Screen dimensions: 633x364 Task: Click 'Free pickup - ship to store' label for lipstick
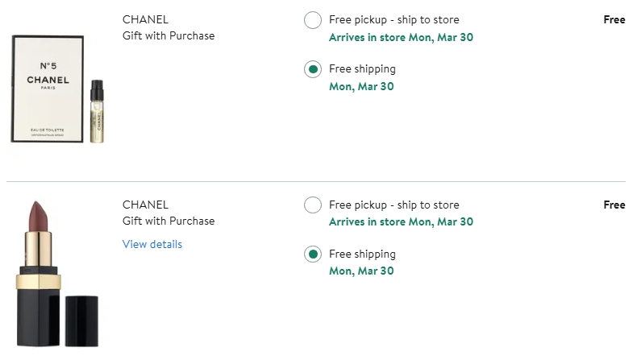click(394, 205)
